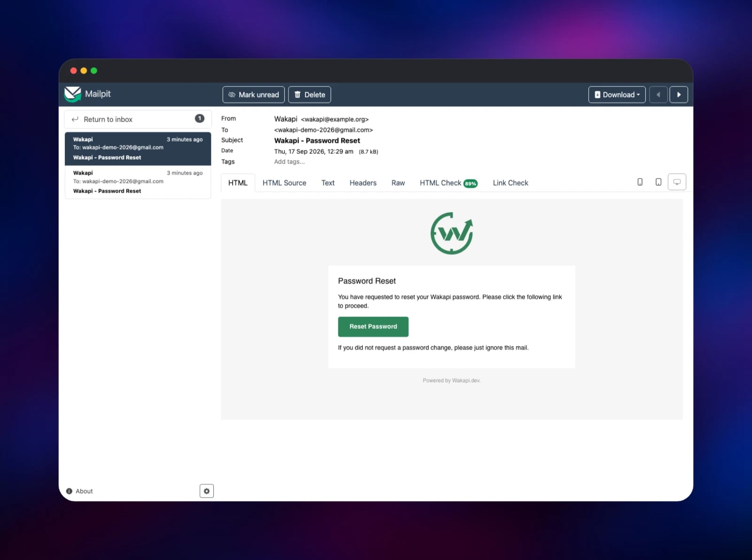
Task: Open the Download dropdown menu
Action: 617,94
